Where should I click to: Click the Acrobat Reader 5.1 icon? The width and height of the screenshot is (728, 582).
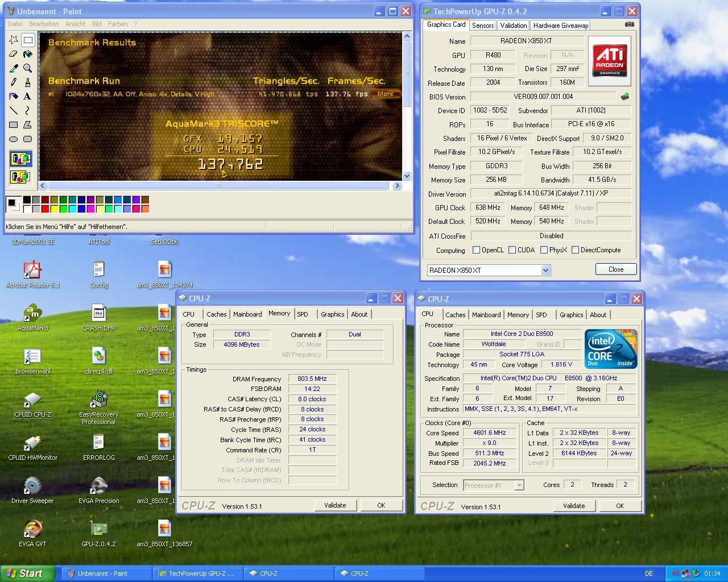[32, 274]
